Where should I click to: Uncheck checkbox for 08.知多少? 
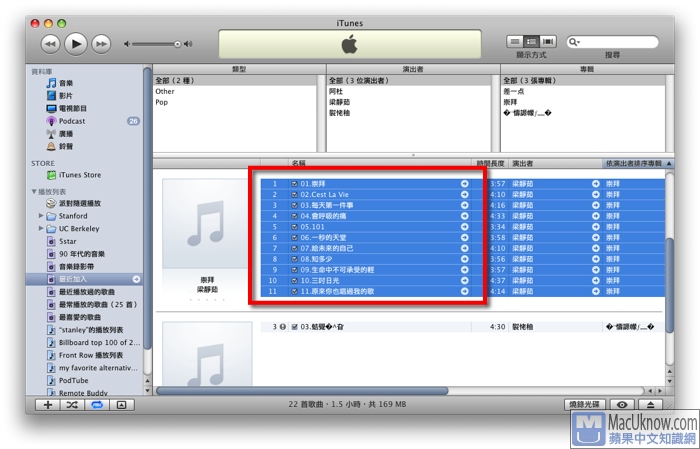295,259
